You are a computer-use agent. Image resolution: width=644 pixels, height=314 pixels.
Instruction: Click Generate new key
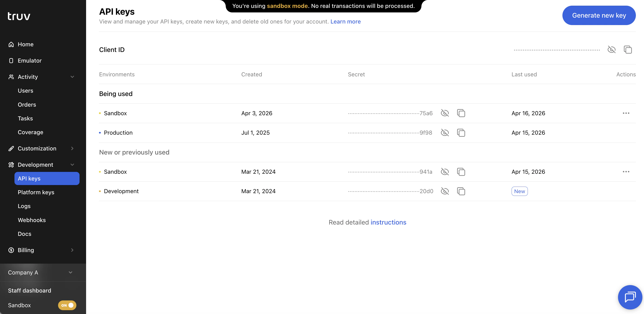[x=599, y=15]
